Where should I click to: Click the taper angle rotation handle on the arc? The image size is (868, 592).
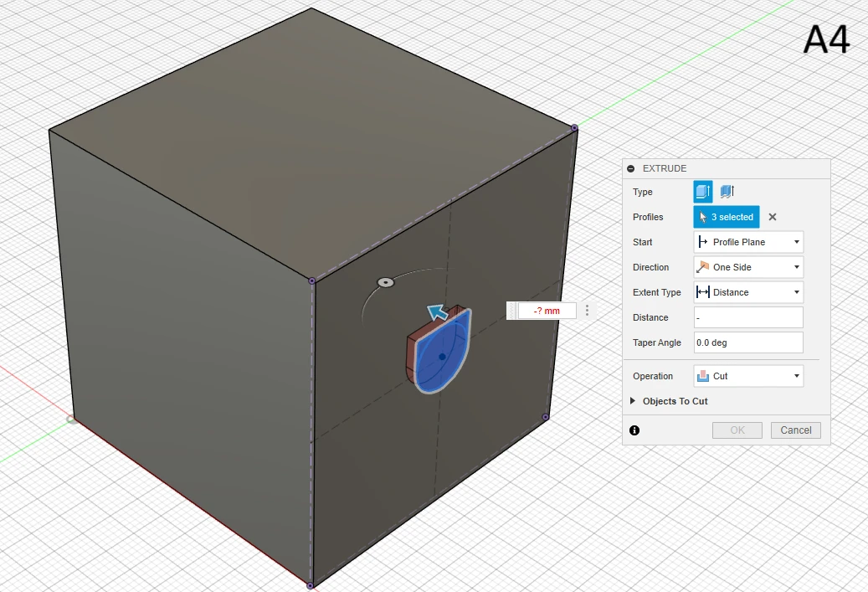pos(386,283)
